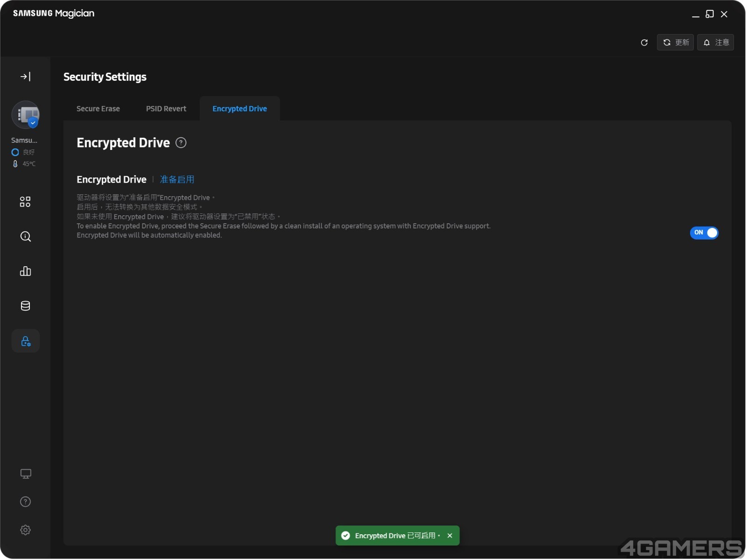Click the 更新 update button
This screenshot has width=747, height=560.
676,43
